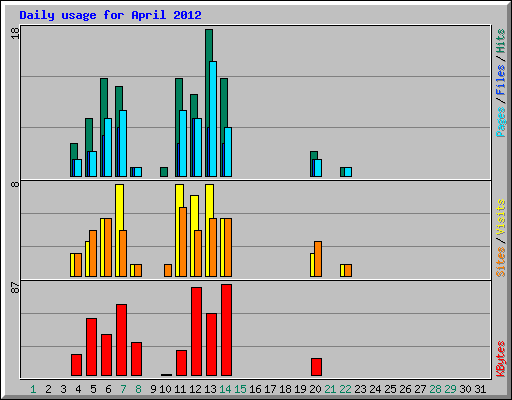Click the orange sites bar for day 22

click(x=348, y=270)
